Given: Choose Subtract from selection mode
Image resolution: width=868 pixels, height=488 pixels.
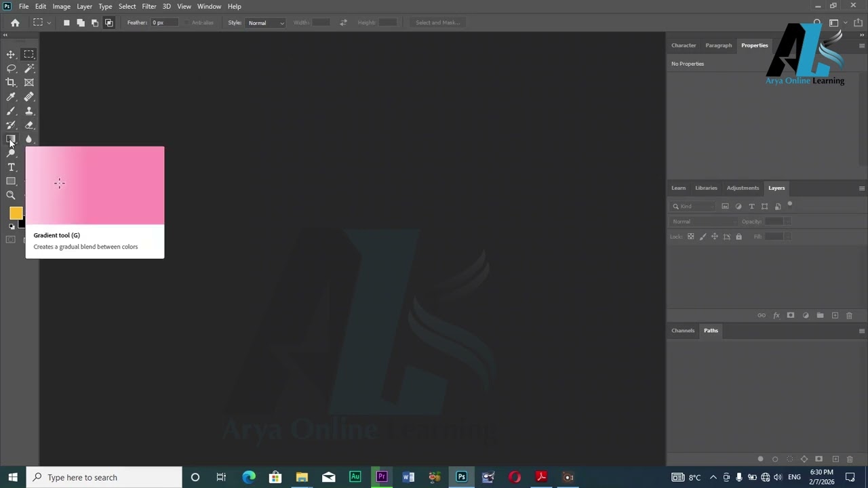Looking at the screenshot, I should (95, 22).
